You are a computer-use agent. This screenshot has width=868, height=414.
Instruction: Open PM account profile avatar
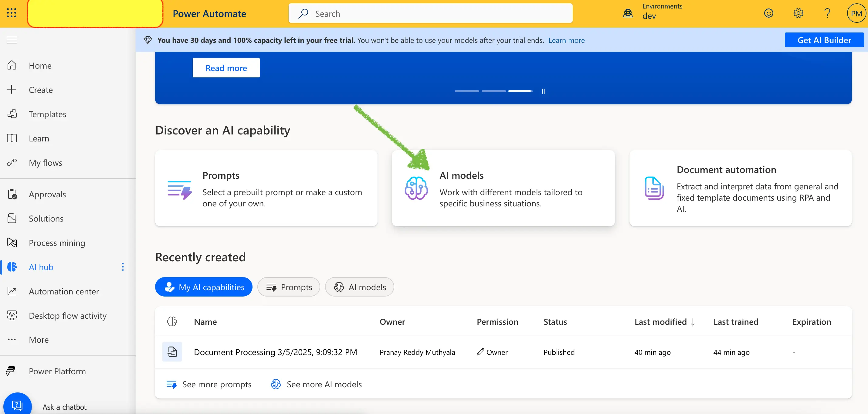(x=856, y=13)
